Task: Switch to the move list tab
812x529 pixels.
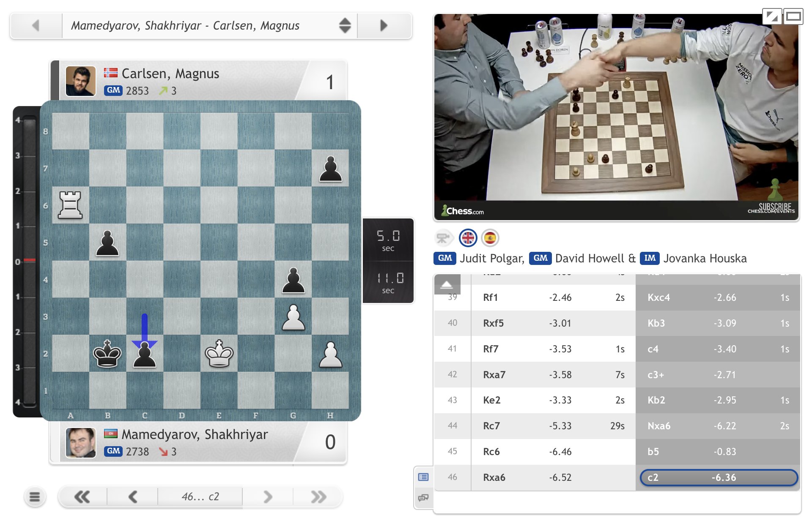Action: pos(423,477)
